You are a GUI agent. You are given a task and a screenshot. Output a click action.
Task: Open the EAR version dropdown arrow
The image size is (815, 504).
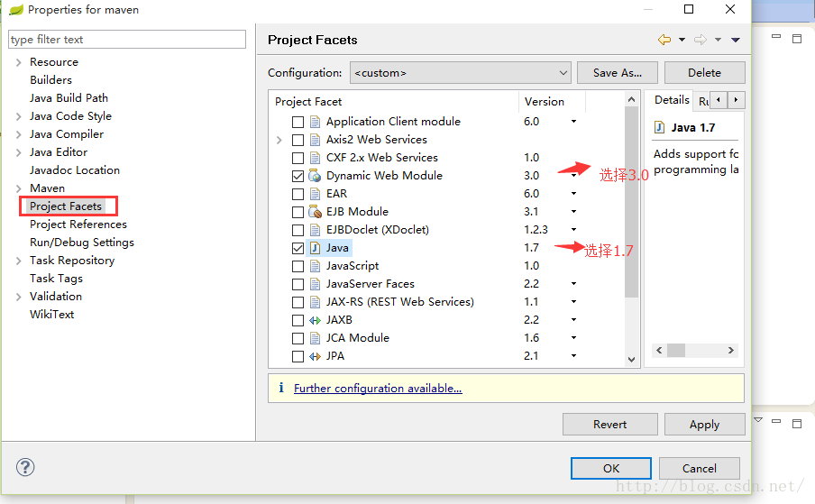pyautogui.click(x=573, y=193)
